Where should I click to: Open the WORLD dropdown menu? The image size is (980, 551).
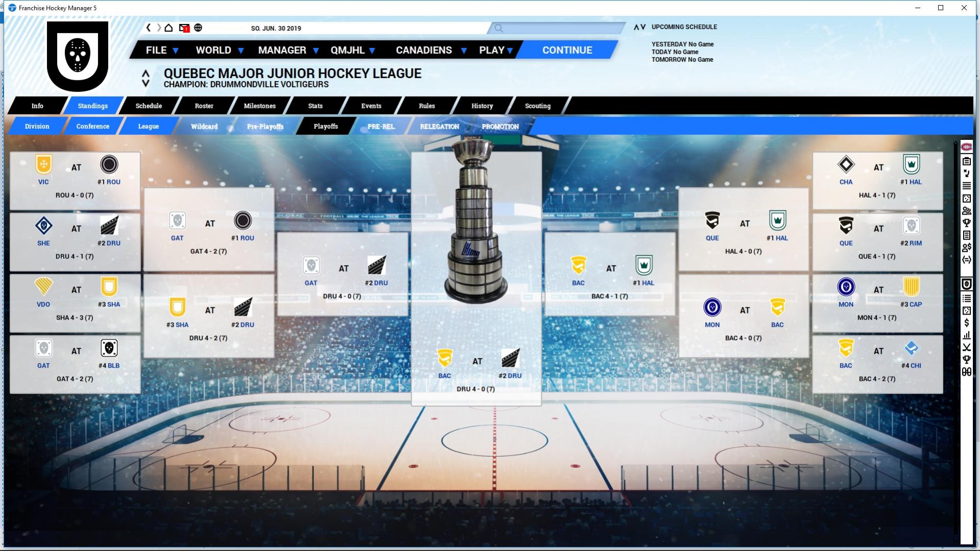click(220, 50)
